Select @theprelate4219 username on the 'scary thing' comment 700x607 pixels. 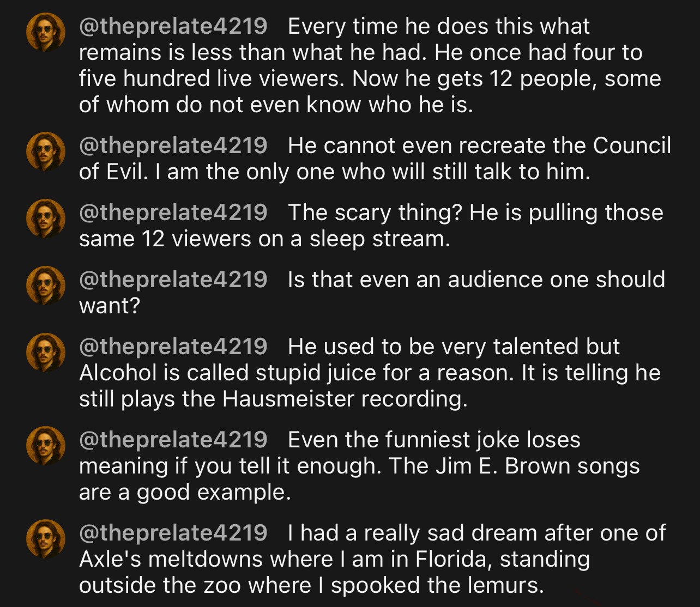pyautogui.click(x=173, y=213)
